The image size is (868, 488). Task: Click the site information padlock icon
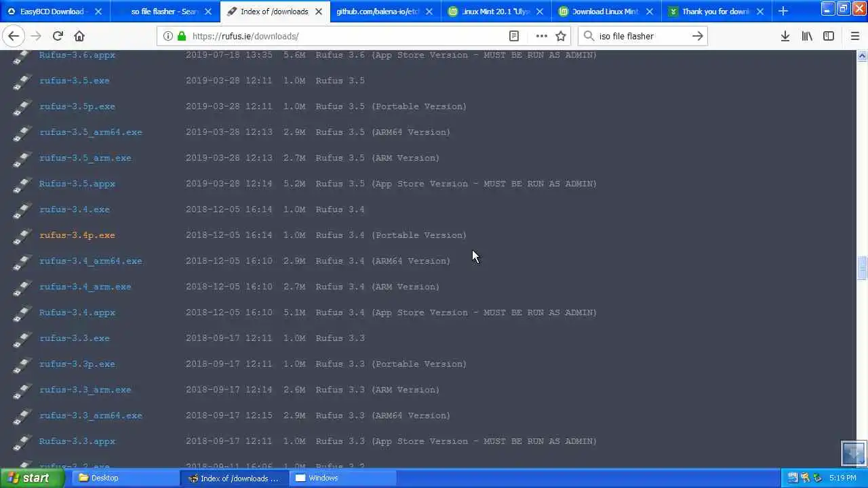[182, 36]
